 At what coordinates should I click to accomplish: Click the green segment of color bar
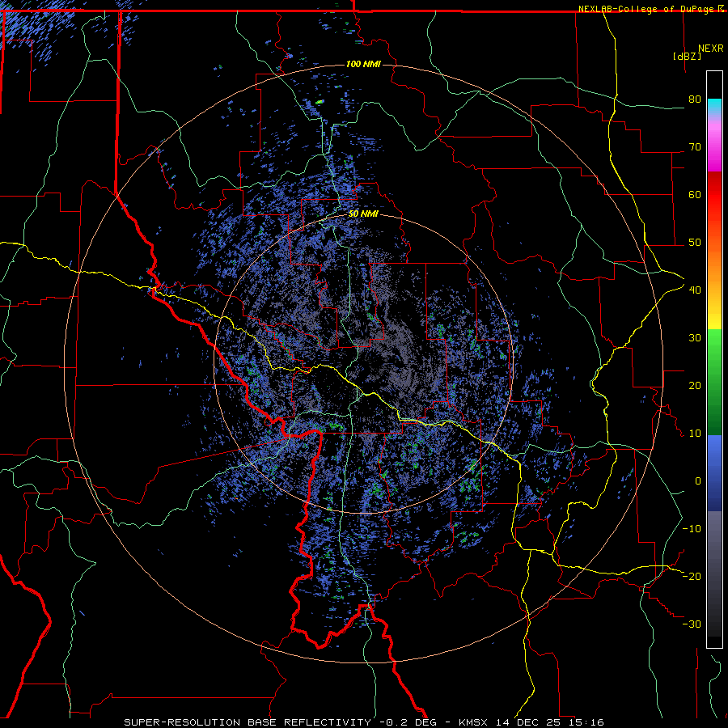(x=714, y=382)
